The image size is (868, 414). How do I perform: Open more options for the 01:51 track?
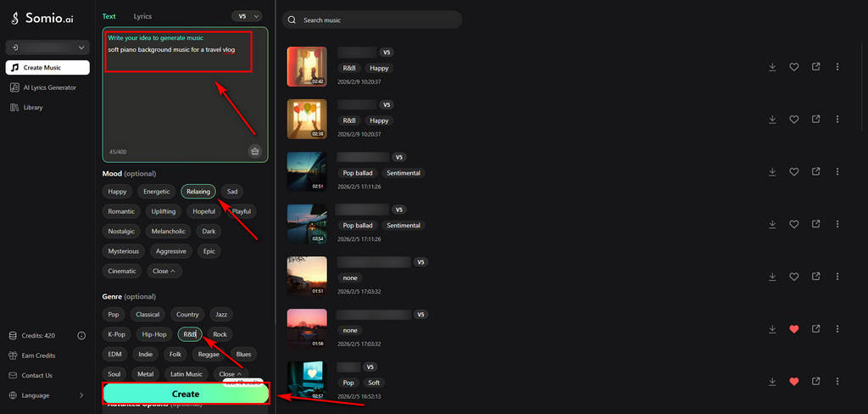click(837, 277)
